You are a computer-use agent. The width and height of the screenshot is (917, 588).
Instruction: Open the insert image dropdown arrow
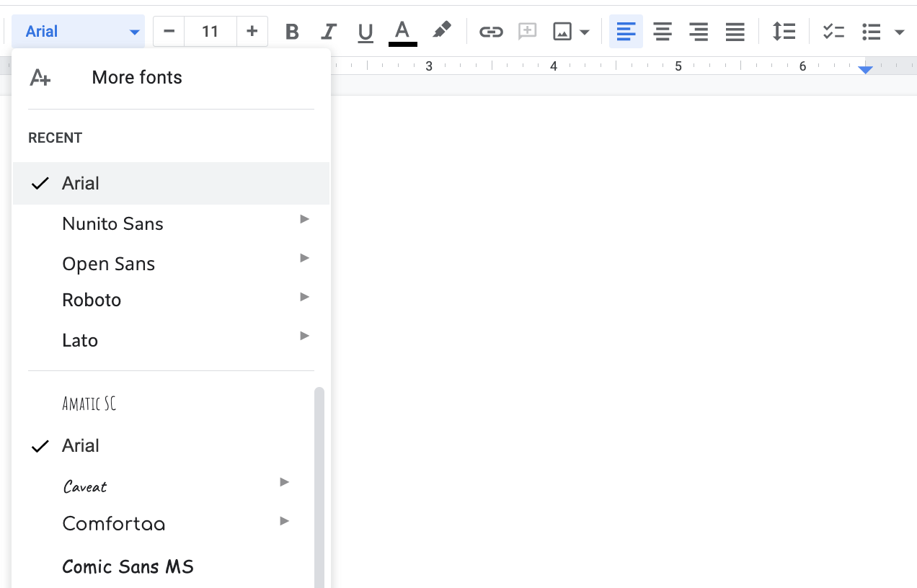coord(585,32)
